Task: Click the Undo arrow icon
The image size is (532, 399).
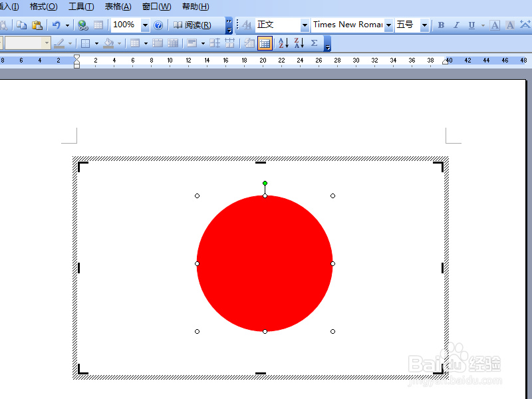Action: tap(55, 23)
